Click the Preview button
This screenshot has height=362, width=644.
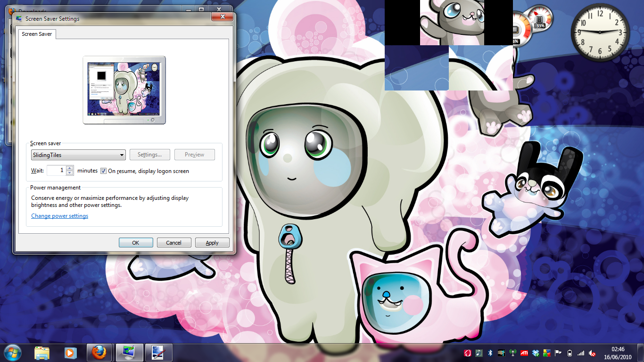point(195,155)
